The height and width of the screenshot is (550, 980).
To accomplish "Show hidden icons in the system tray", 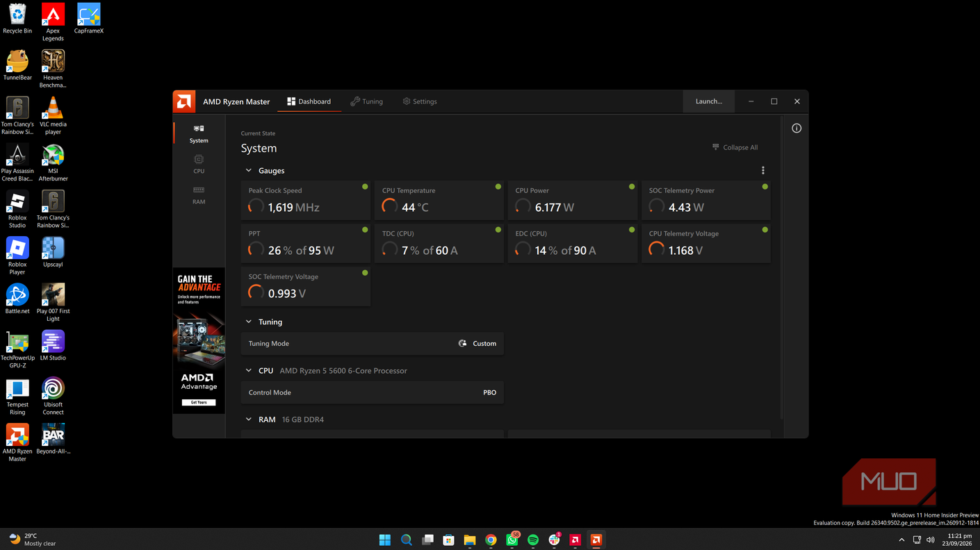I will 901,540.
